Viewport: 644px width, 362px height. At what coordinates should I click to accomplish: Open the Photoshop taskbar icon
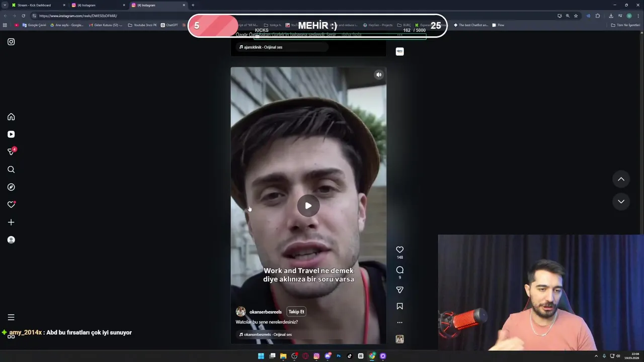click(339, 356)
